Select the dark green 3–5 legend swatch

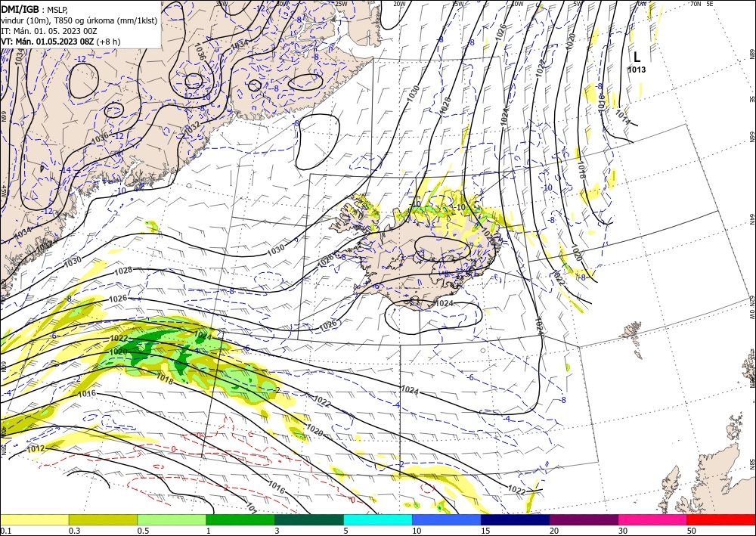click(309, 519)
